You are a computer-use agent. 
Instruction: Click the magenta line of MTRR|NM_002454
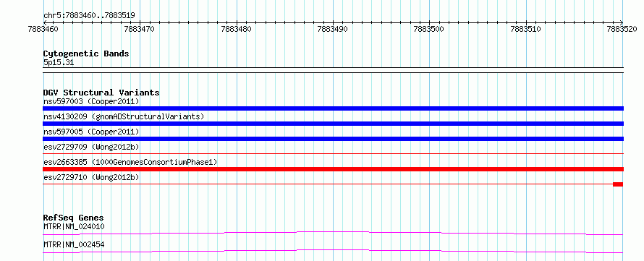(x=333, y=251)
